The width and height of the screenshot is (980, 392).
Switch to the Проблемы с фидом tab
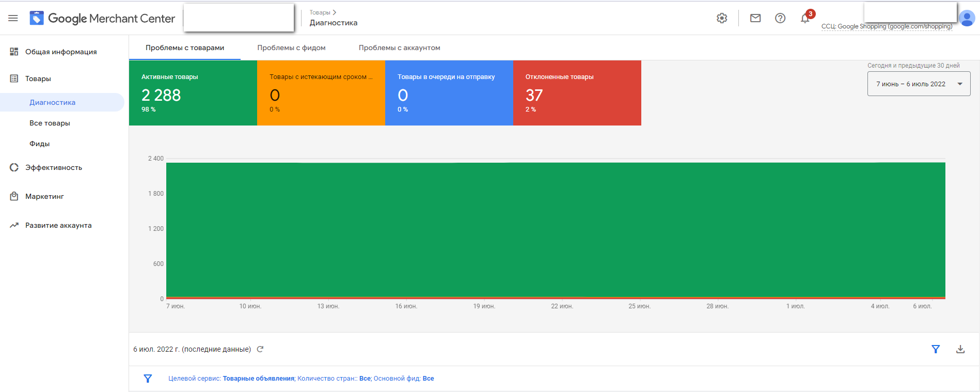pyautogui.click(x=291, y=48)
